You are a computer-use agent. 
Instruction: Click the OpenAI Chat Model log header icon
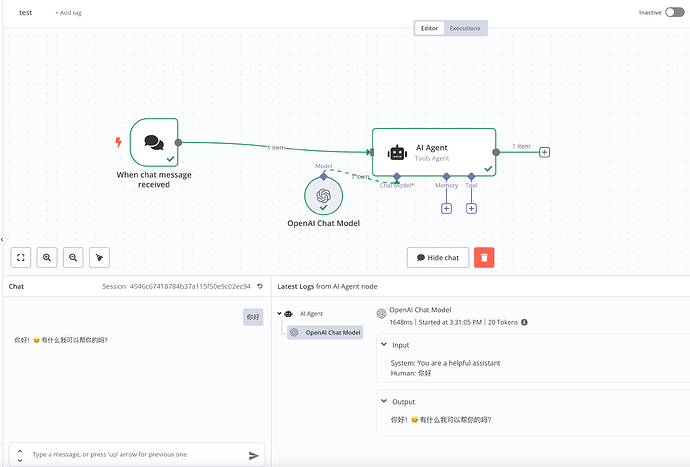[382, 313]
